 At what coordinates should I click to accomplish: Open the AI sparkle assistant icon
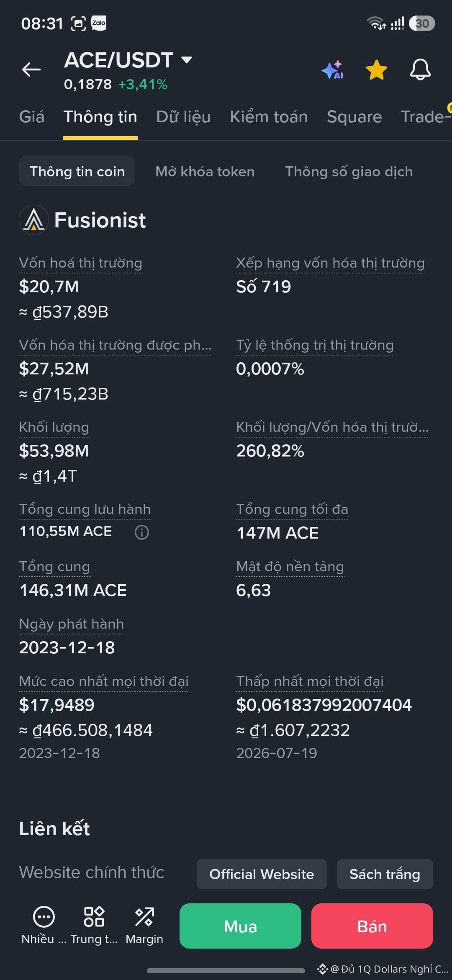pos(333,70)
